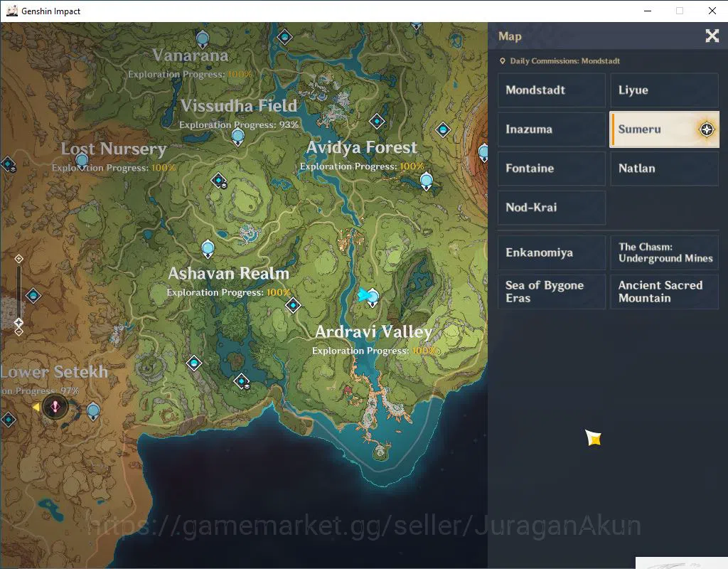Click the Genshin Impact window title icon
This screenshot has width=728, height=569.
(x=11, y=11)
